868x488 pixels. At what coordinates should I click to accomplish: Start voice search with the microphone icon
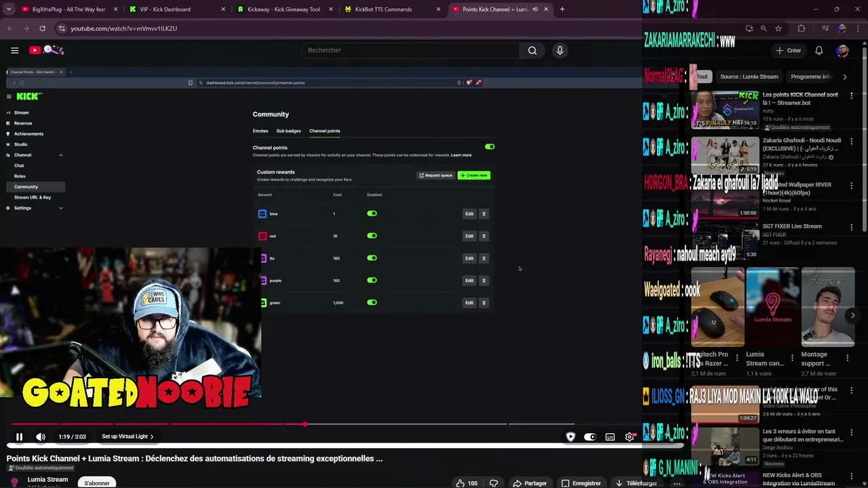(559, 50)
